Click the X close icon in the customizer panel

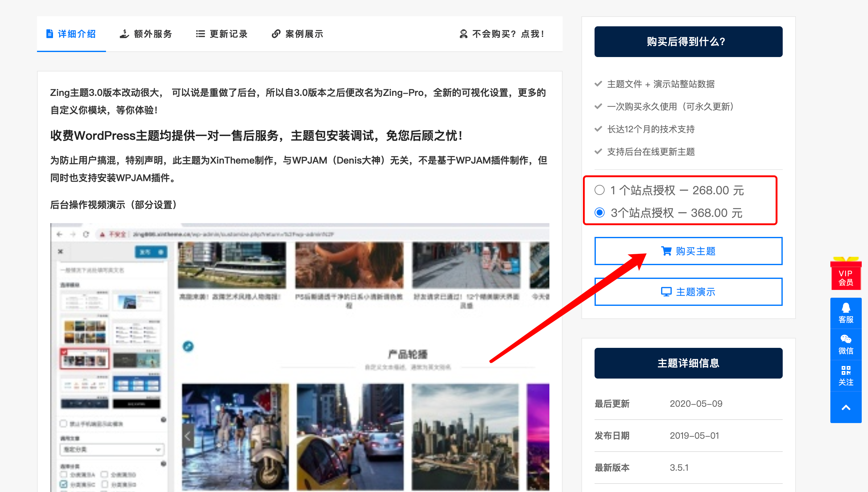61,251
